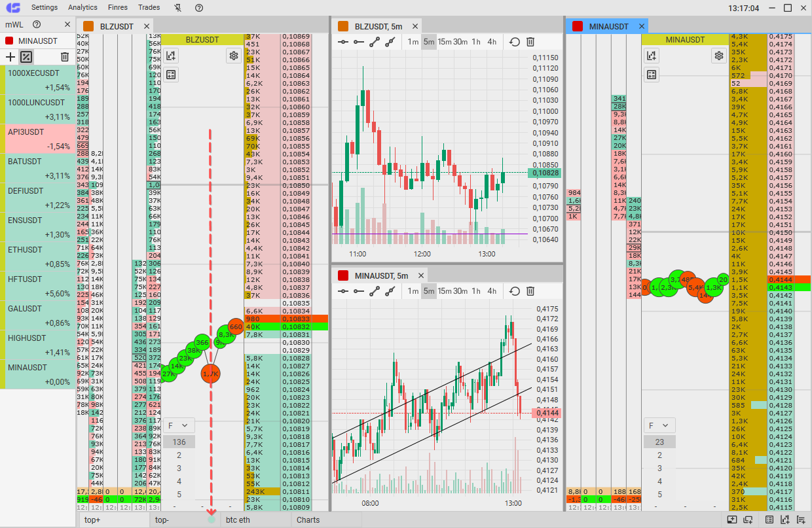The height and width of the screenshot is (528, 812).
Task: Switch MINAUSDT chart to 15m timeframe
Action: (x=445, y=291)
